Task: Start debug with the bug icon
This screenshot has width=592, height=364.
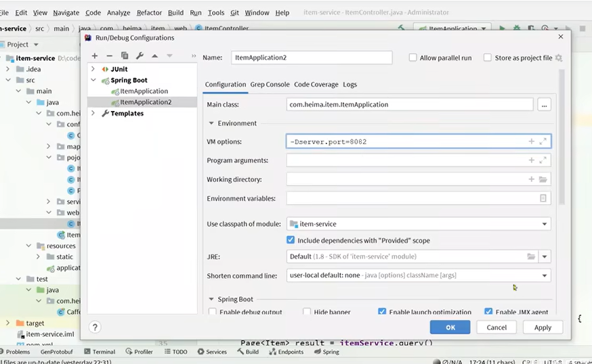Action: pos(517,28)
